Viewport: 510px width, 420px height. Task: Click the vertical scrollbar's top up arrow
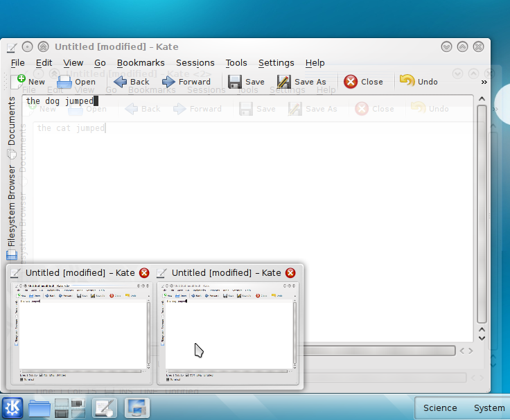click(x=482, y=98)
